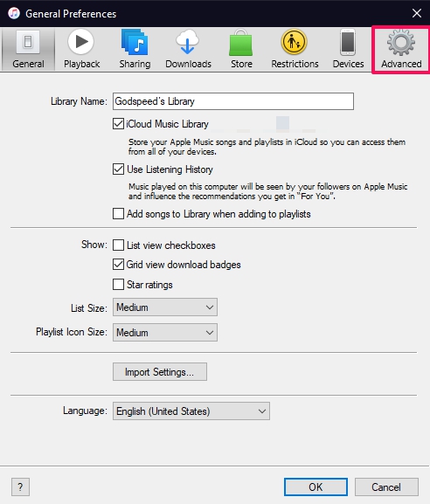
Task: Click the 'General Preferences' window title
Action: 71,14
